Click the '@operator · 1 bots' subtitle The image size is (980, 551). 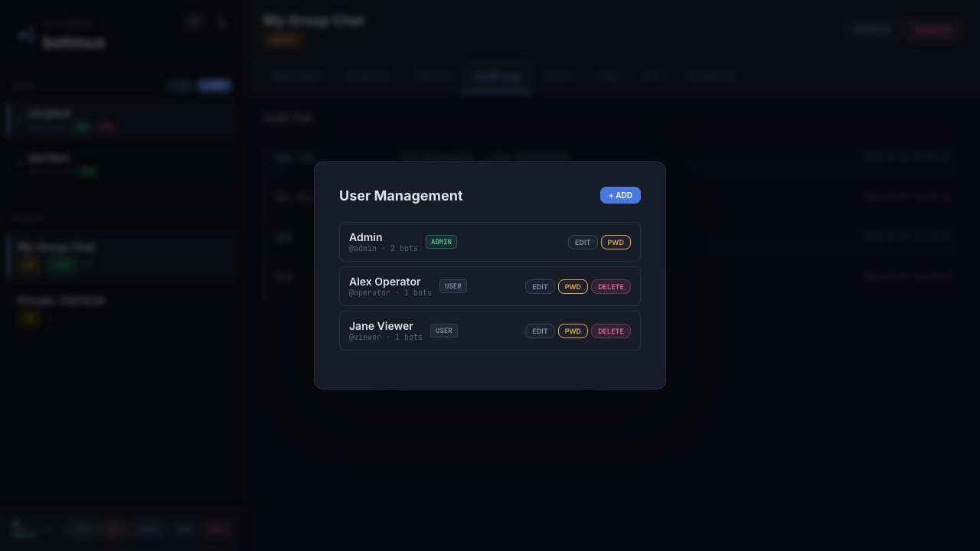(390, 293)
